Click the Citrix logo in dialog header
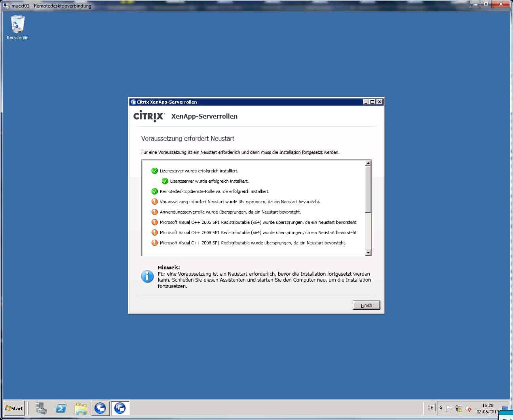 click(149, 116)
